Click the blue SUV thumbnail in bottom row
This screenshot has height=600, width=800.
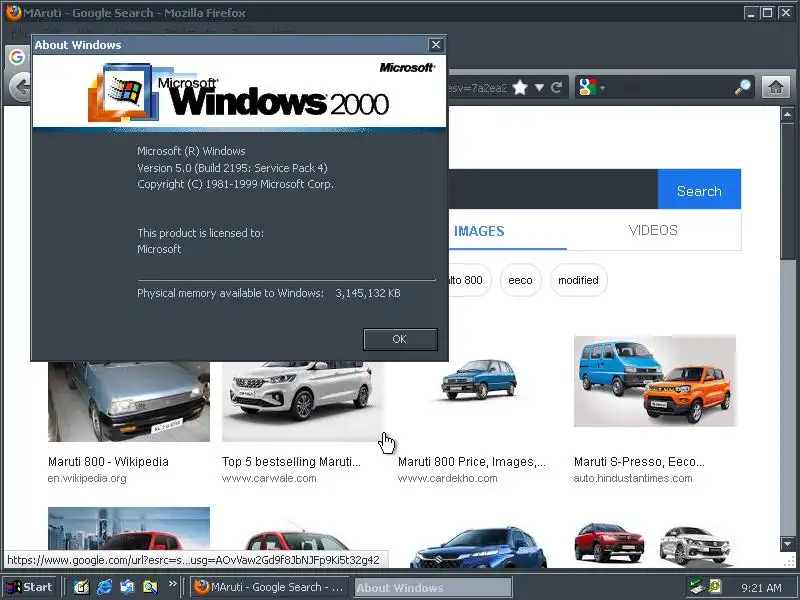(478, 548)
